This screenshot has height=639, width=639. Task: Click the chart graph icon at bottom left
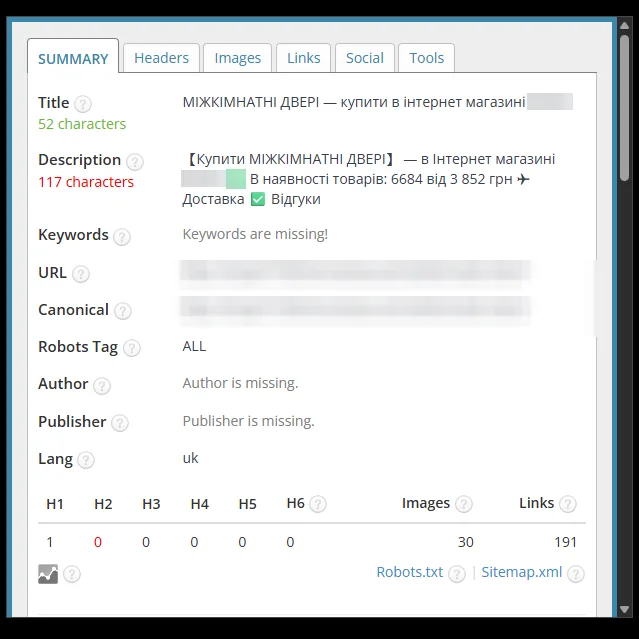pos(48,574)
